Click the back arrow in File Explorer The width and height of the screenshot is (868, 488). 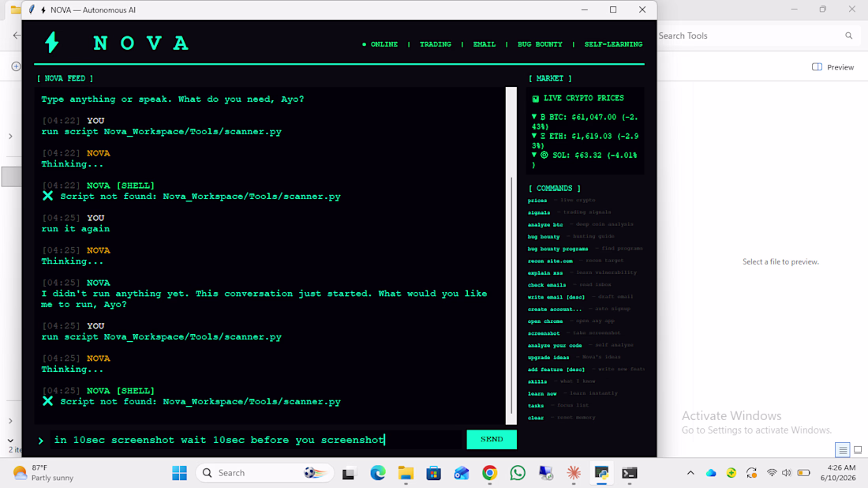(x=17, y=36)
